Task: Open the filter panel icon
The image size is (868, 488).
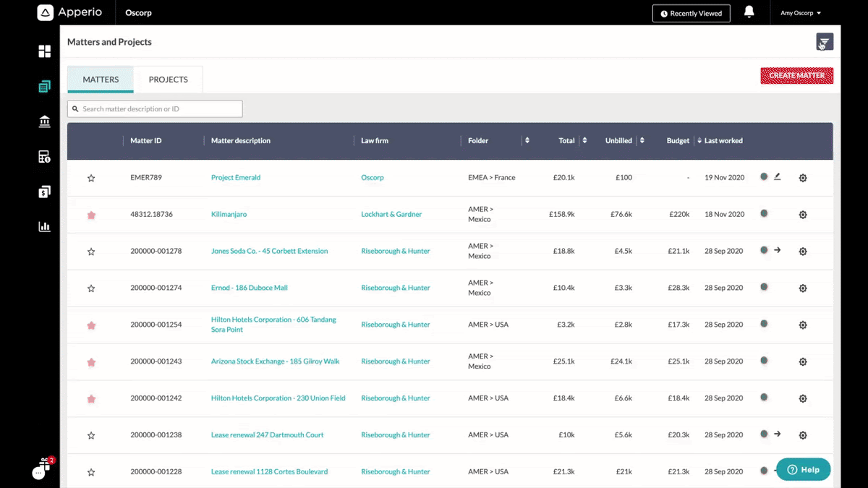Action: coord(825,42)
